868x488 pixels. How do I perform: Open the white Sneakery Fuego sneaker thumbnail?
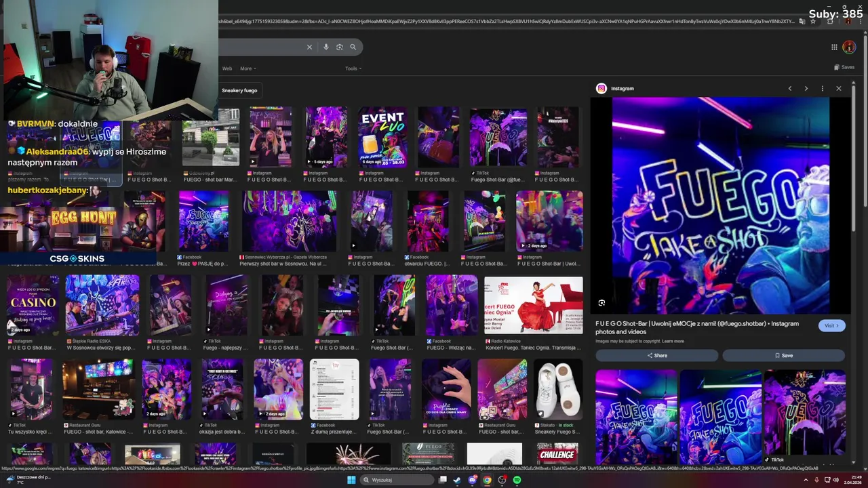tap(558, 389)
